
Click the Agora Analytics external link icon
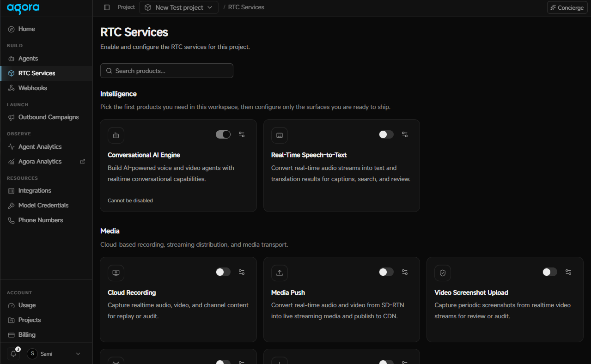point(83,162)
